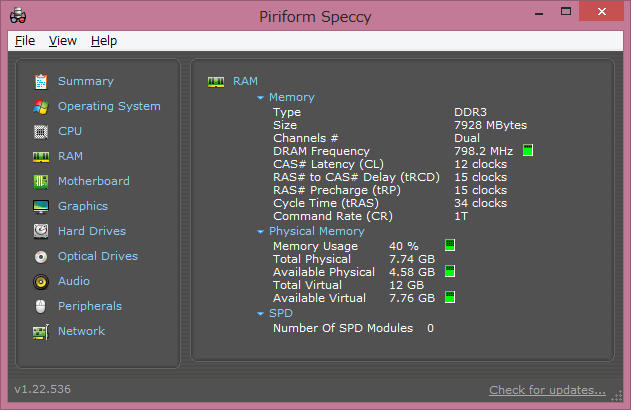Image resolution: width=631 pixels, height=410 pixels.
Task: Collapse the Physical Memory section
Action: pos(260,231)
